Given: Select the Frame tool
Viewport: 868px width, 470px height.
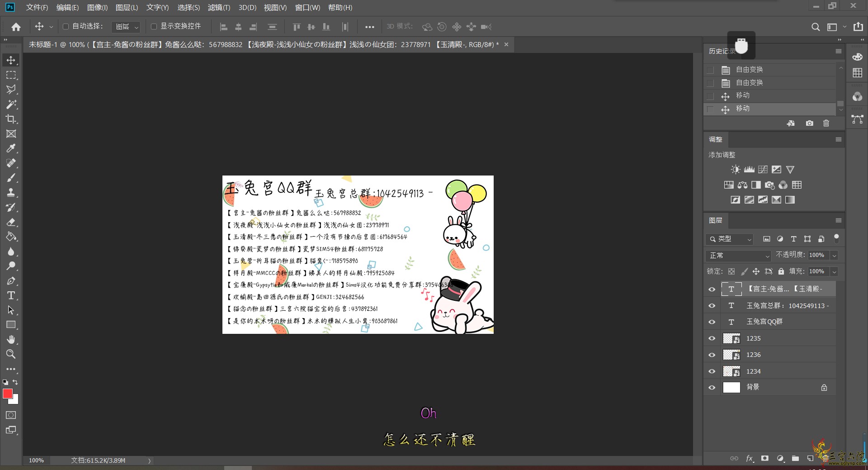Looking at the screenshot, I should pos(11,133).
